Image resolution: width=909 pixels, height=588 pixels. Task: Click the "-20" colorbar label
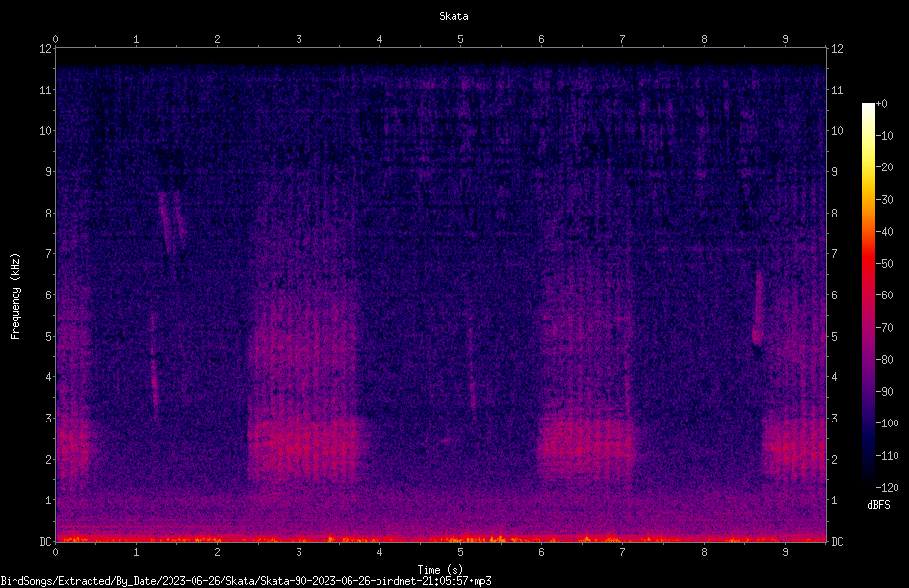(x=884, y=167)
